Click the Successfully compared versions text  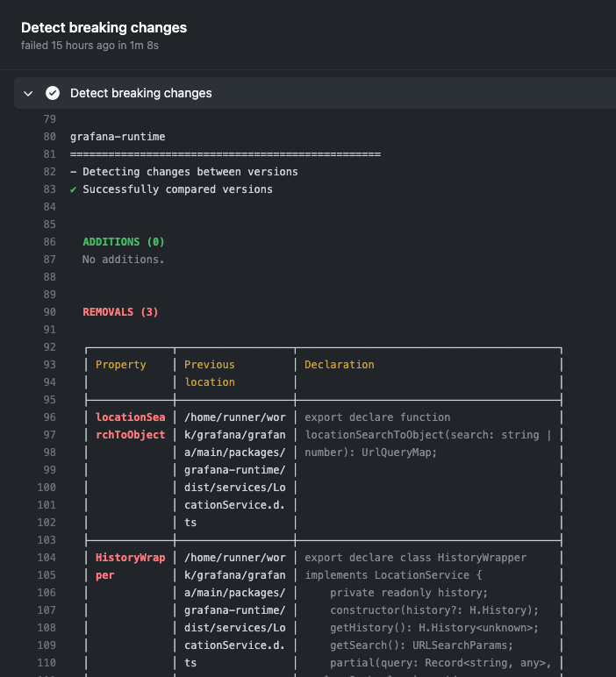pyautogui.click(x=177, y=189)
